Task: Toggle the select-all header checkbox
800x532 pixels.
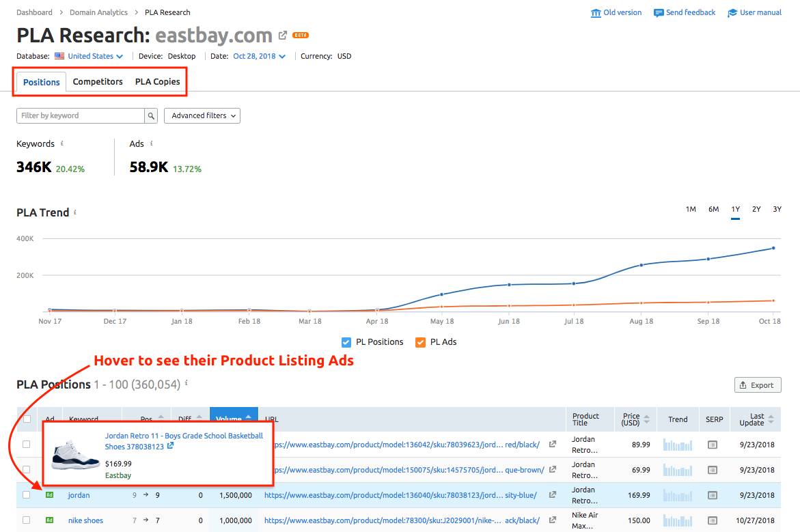Action: pos(27,419)
